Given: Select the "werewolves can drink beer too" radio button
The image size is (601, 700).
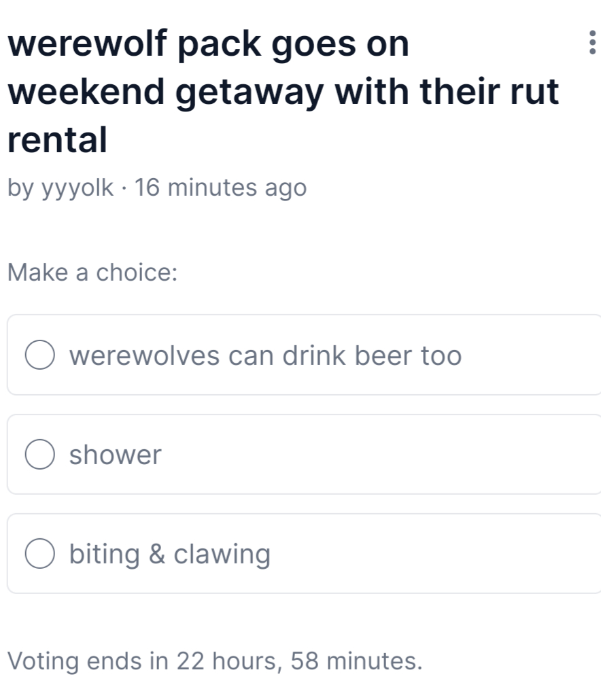Looking at the screenshot, I should [x=41, y=355].
